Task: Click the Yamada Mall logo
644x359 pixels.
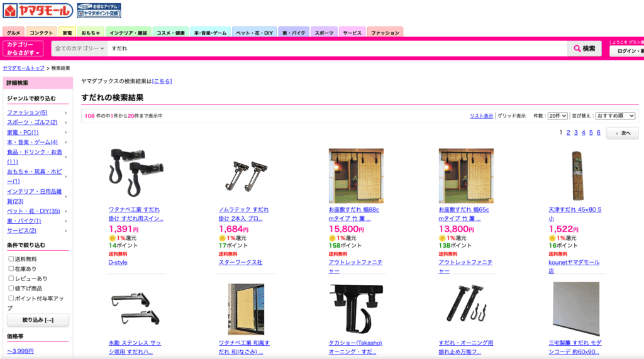Action: point(38,11)
